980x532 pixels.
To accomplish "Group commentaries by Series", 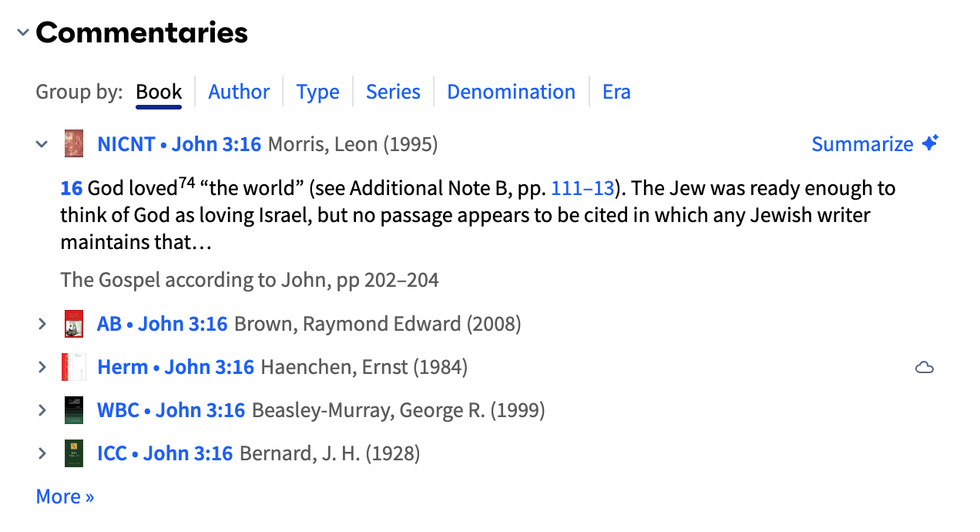I will coord(393,92).
